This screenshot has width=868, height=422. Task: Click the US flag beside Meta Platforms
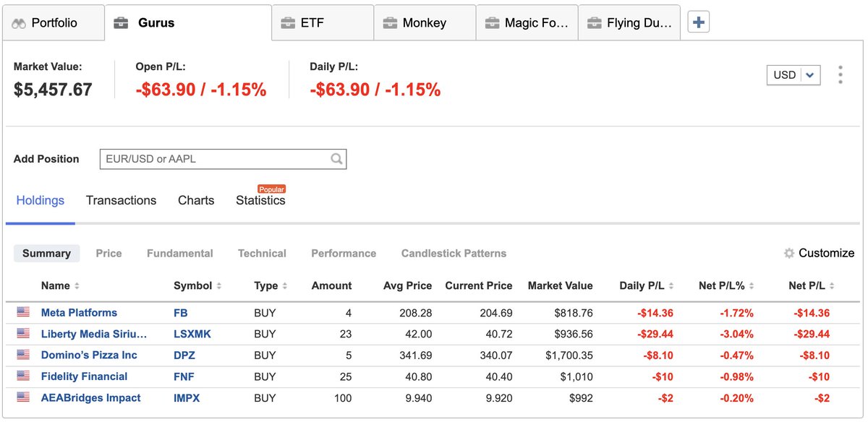(x=24, y=312)
